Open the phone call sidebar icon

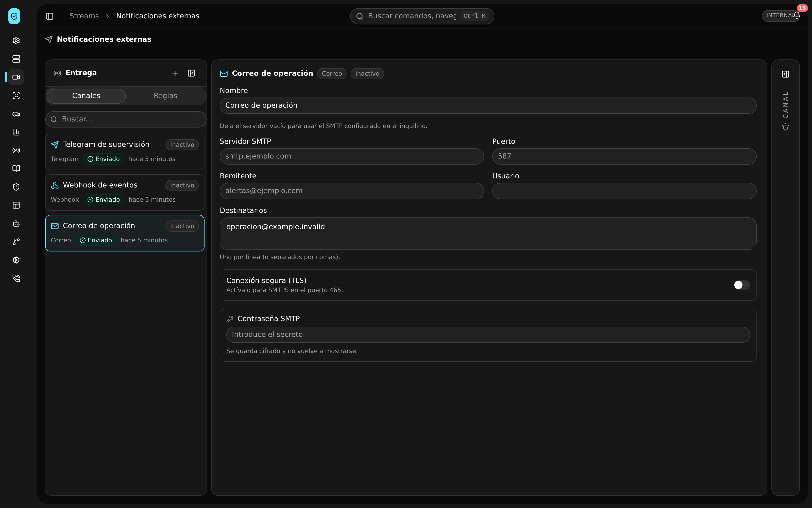[x=16, y=279]
